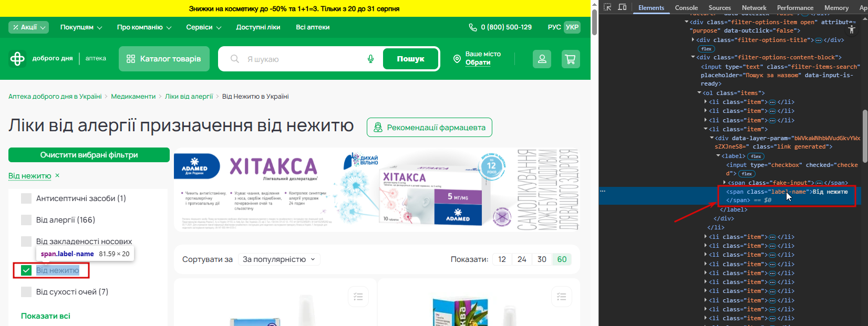Viewport: 868px width, 326px height.
Task: Switch to the Network tab
Action: [x=754, y=7]
